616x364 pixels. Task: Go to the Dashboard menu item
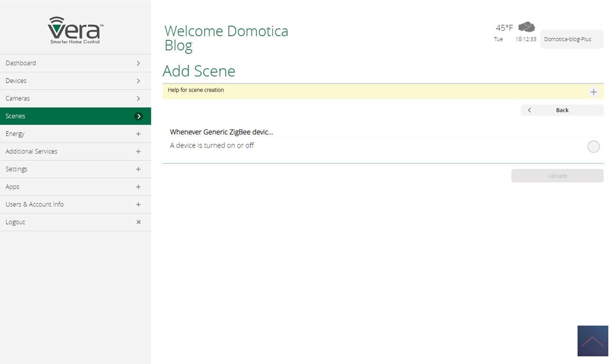pos(21,63)
